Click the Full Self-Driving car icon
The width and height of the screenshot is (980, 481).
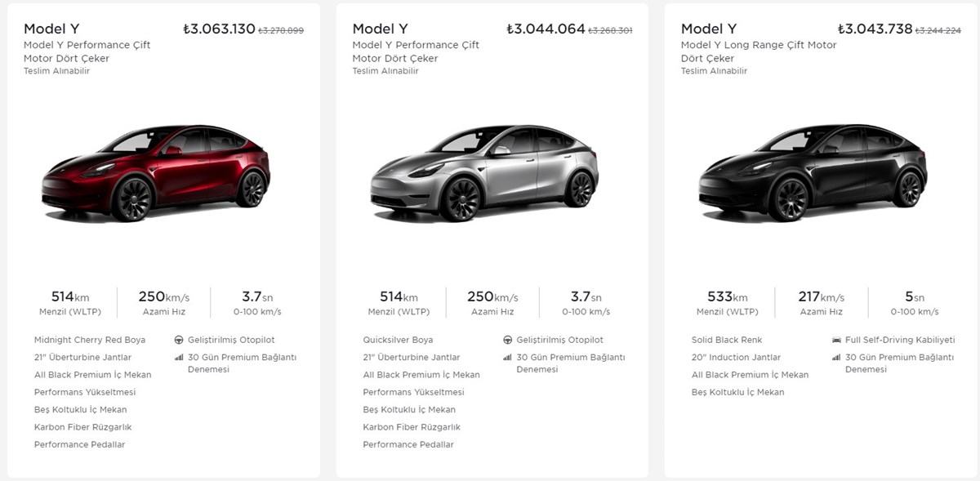[x=836, y=340]
